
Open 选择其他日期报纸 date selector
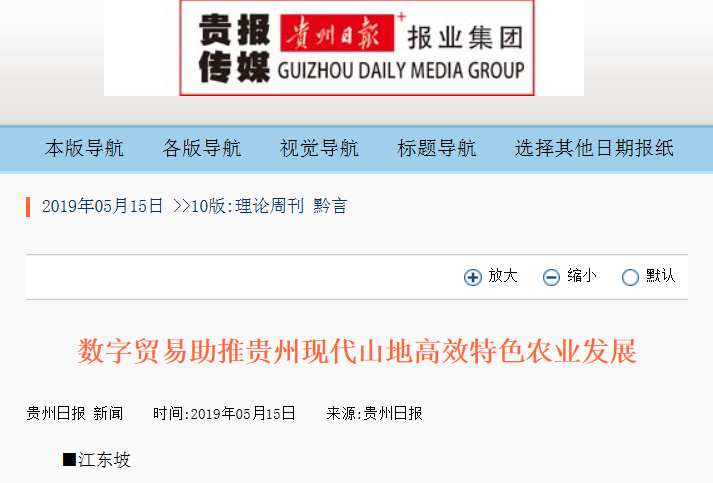[594, 148]
